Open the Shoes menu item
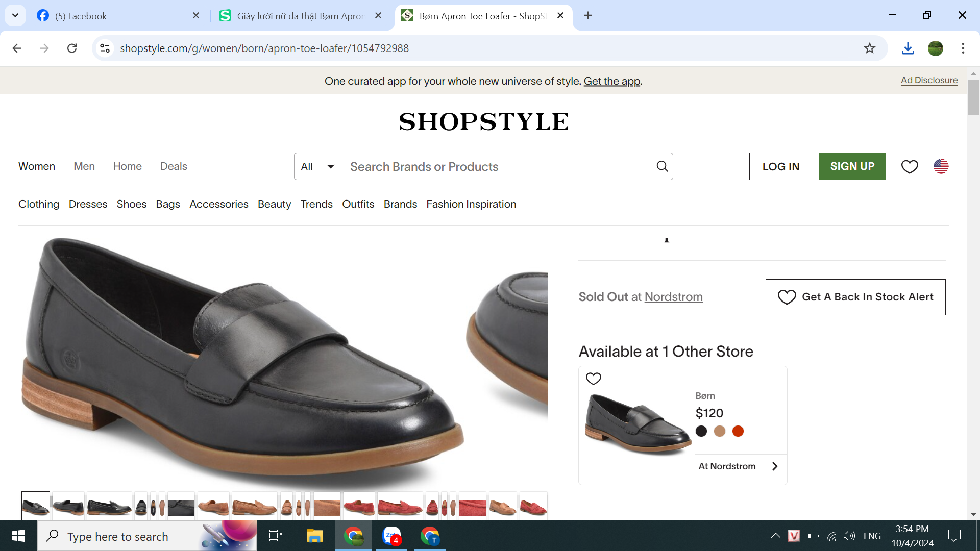980x551 pixels. (131, 204)
